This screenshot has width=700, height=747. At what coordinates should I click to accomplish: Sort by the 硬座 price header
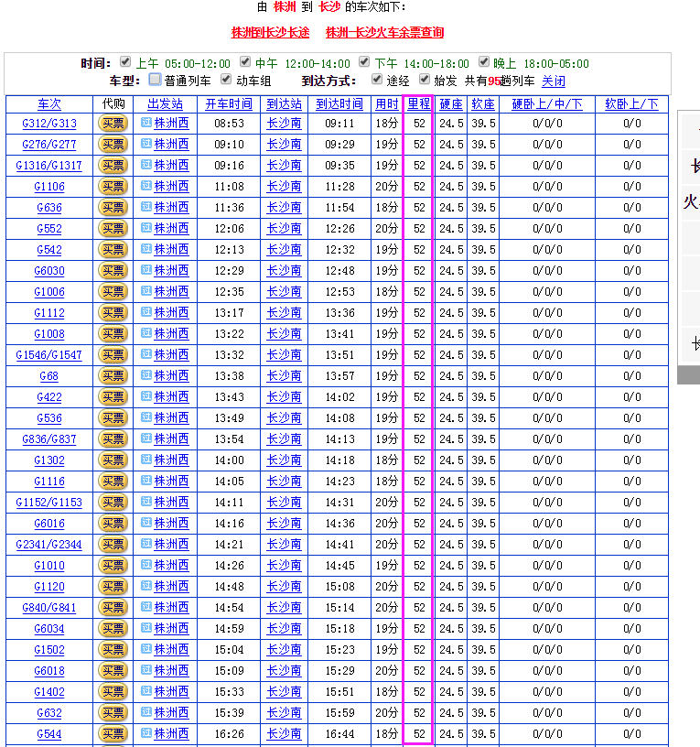pos(451,103)
